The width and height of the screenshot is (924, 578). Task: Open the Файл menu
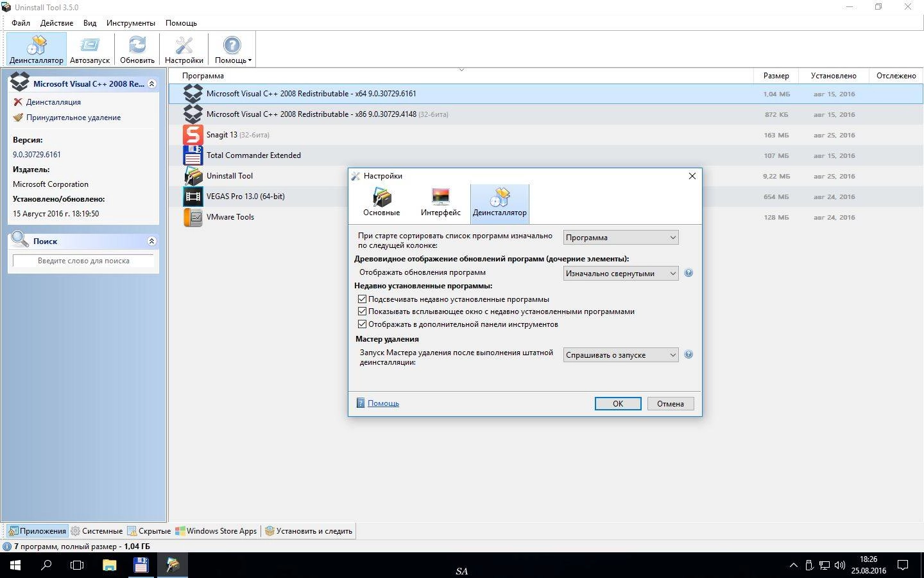(21, 23)
